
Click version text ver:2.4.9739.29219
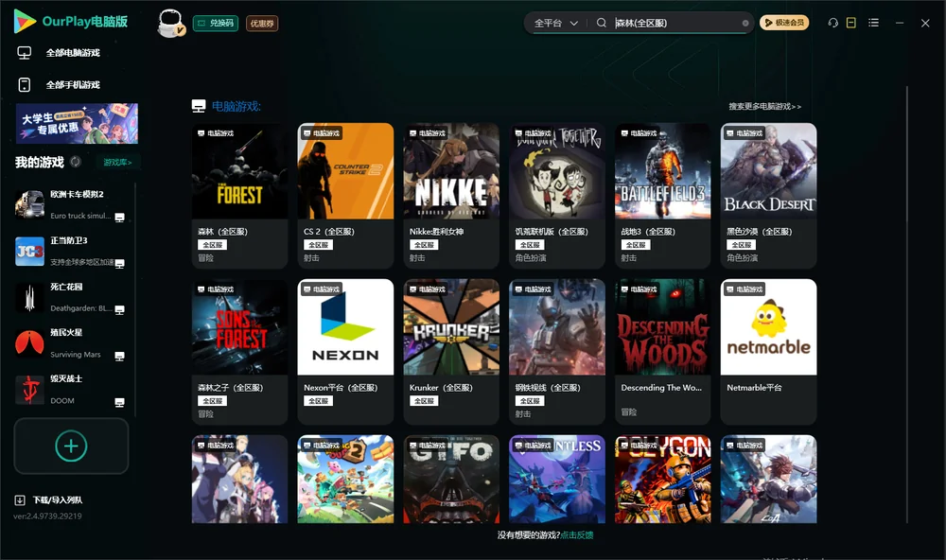pos(47,516)
